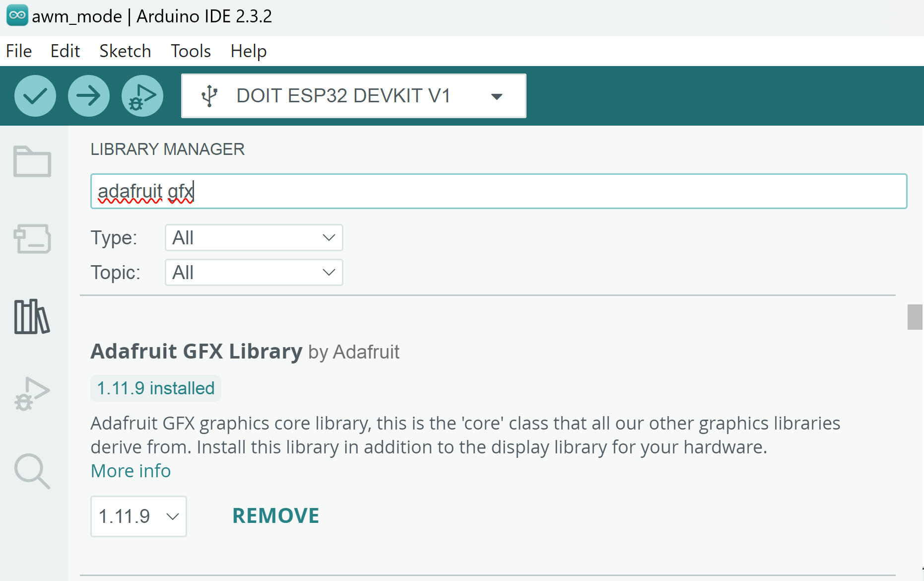Screen dimensions: 924x581
Task: Click the 'Topic:' filter label
Action: [x=116, y=273]
